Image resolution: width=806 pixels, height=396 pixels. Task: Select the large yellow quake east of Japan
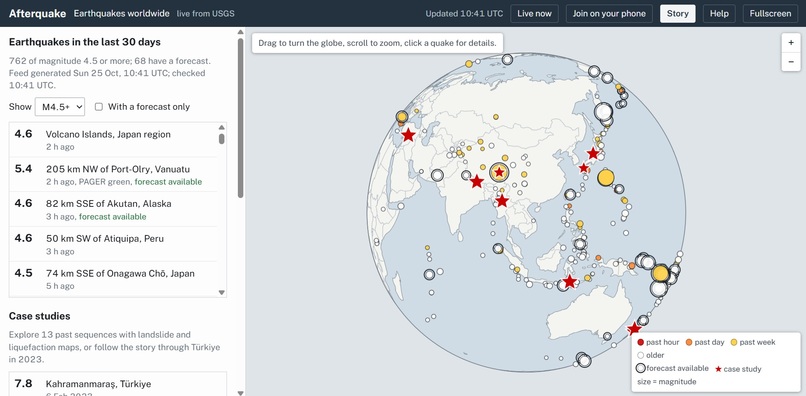(606, 177)
